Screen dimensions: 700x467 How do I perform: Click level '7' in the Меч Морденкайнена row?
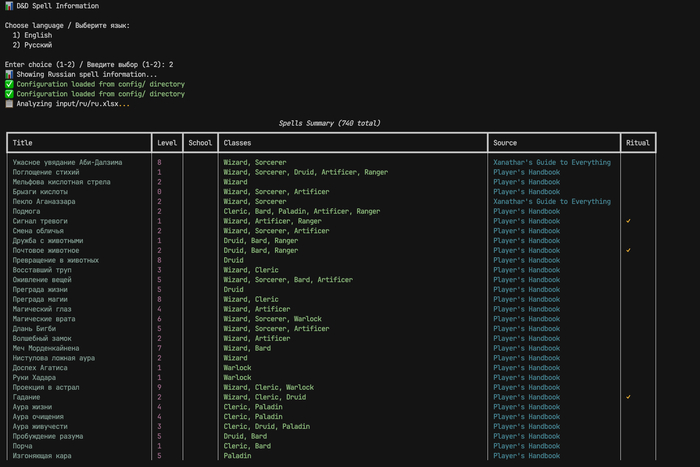(159, 348)
